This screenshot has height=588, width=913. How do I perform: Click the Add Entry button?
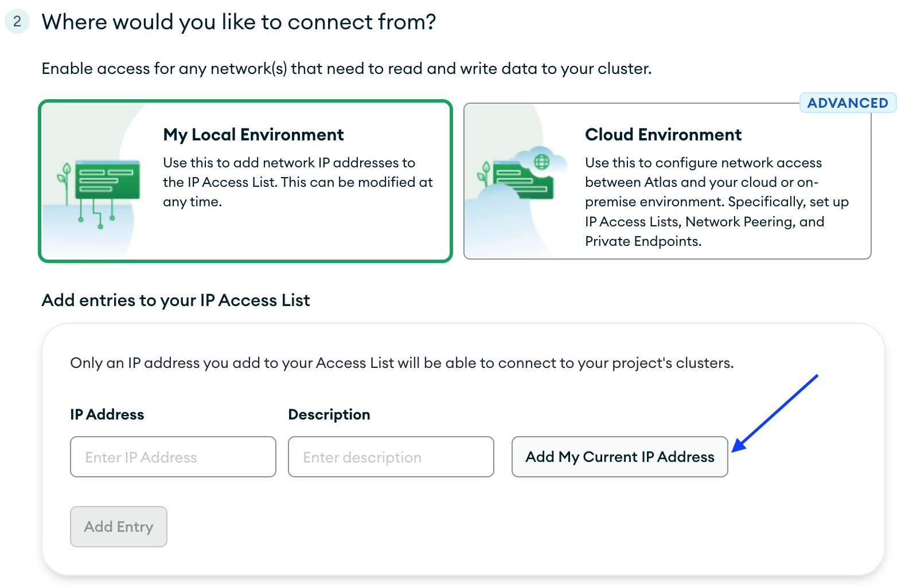(x=119, y=527)
